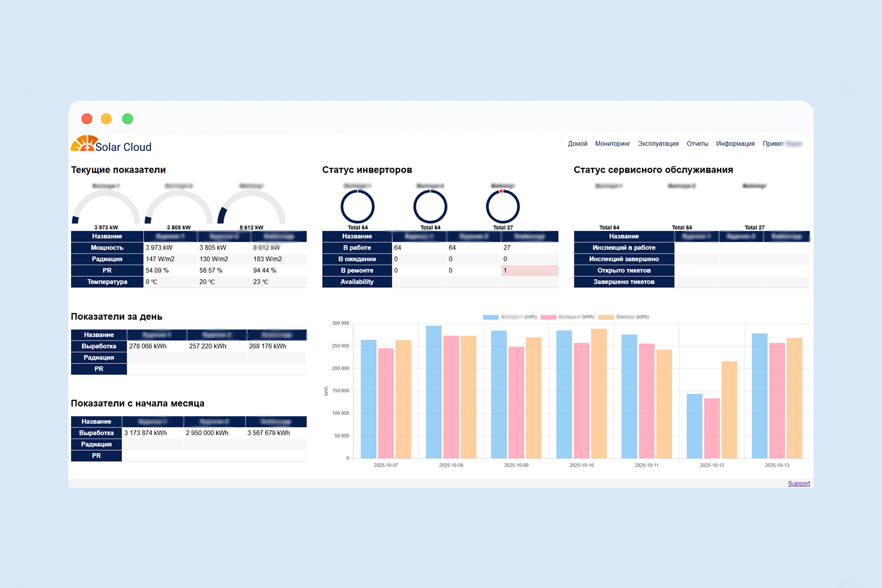Select the first inverter status donut chart
The height and width of the screenshot is (588, 882).
point(357,206)
